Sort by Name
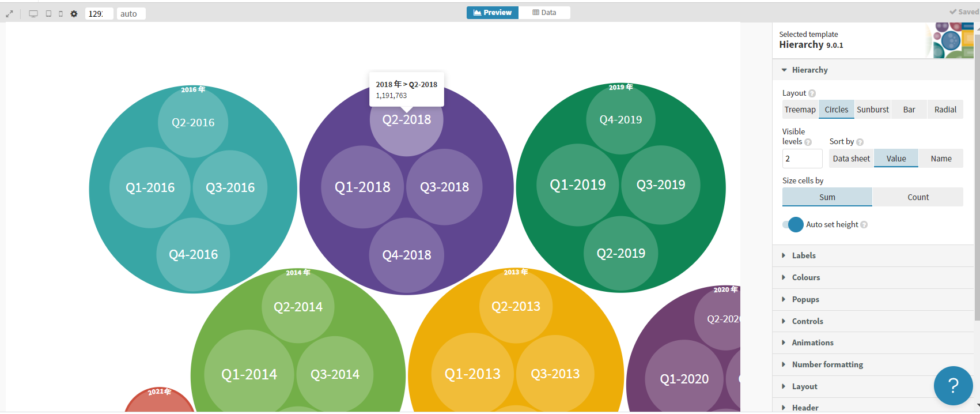The image size is (980, 414). (941, 159)
